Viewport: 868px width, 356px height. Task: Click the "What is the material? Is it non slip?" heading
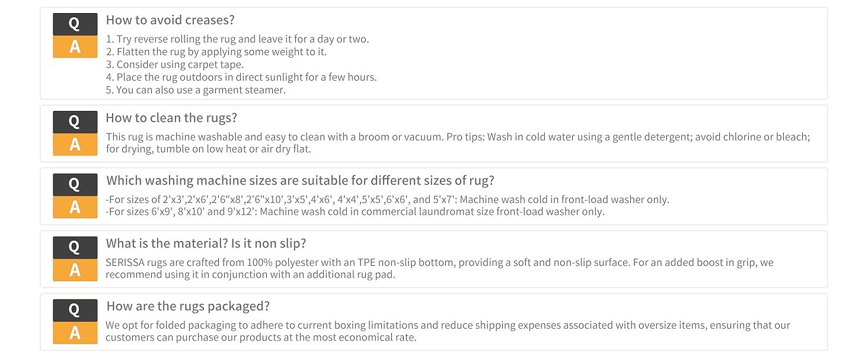coord(206,243)
